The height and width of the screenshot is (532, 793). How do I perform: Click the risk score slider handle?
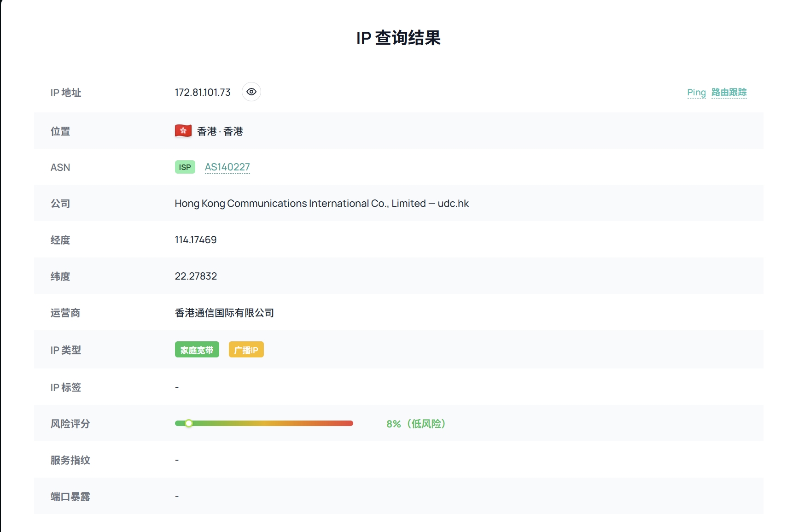[x=189, y=423]
